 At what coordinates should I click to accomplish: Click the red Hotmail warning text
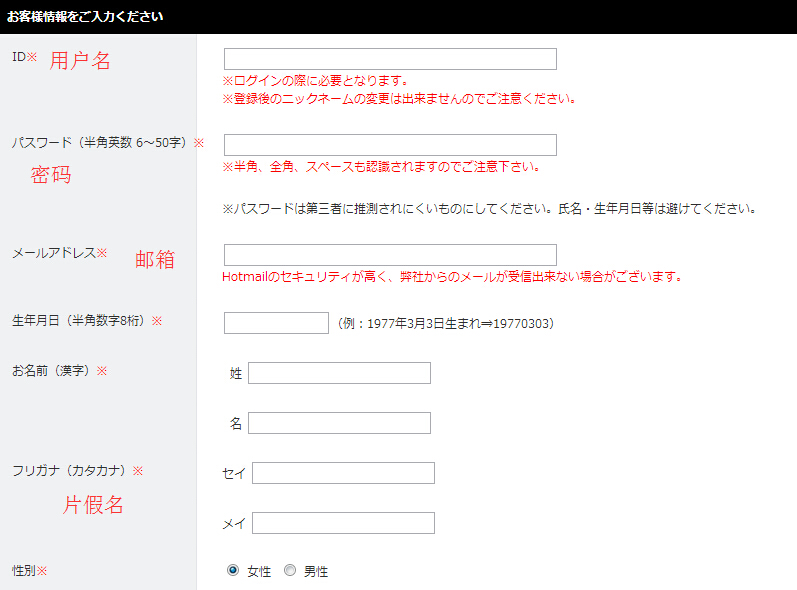452,277
